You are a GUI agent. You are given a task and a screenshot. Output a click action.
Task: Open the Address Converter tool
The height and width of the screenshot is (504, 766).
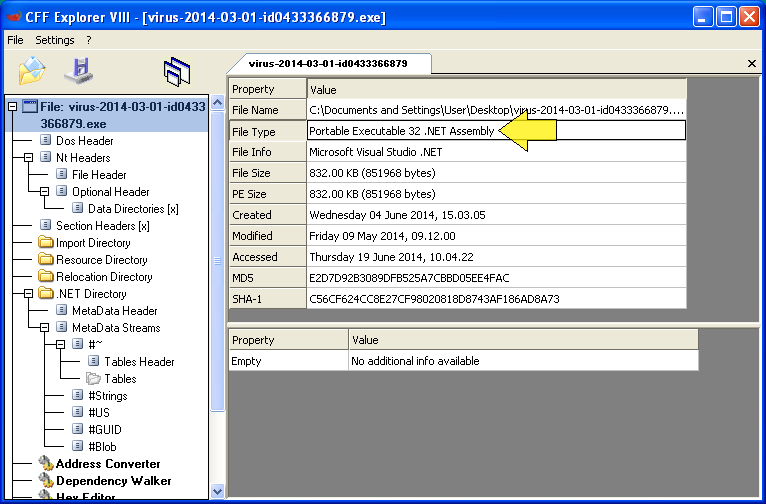107,464
